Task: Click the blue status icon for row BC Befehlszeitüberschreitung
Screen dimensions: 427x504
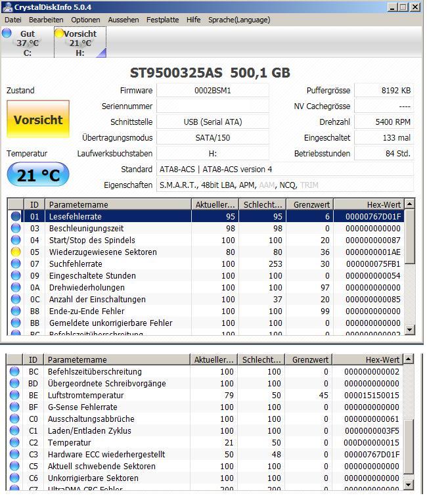Action: [x=14, y=371]
